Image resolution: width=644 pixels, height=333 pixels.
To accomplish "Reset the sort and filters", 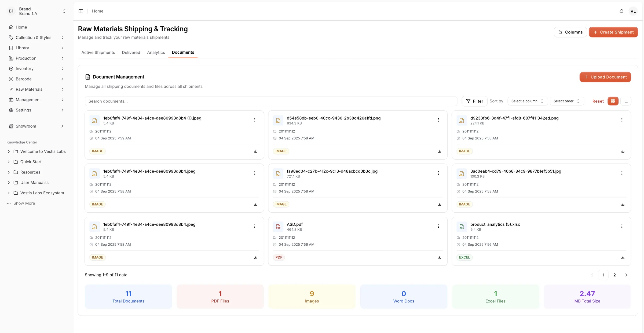I will click(x=598, y=101).
